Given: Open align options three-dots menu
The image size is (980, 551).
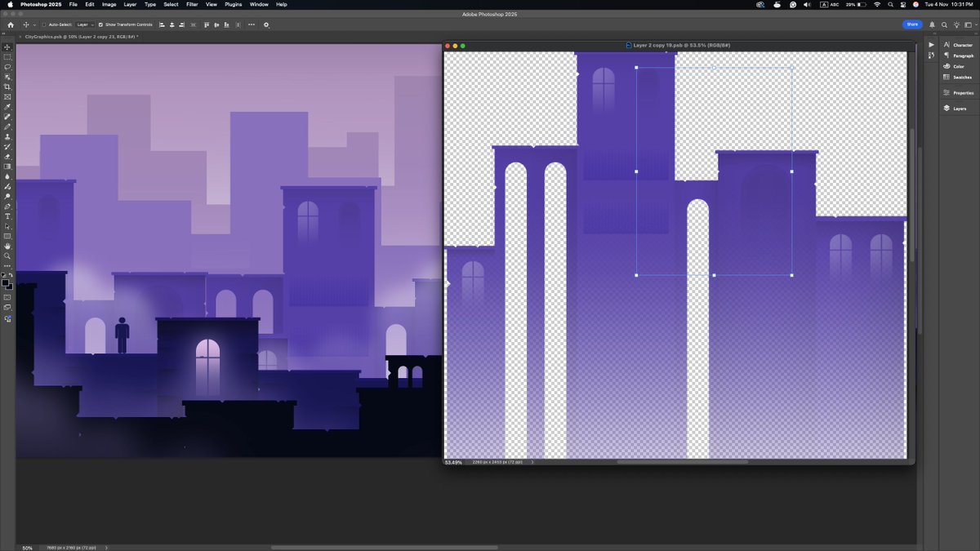Looking at the screenshot, I should coord(252,24).
